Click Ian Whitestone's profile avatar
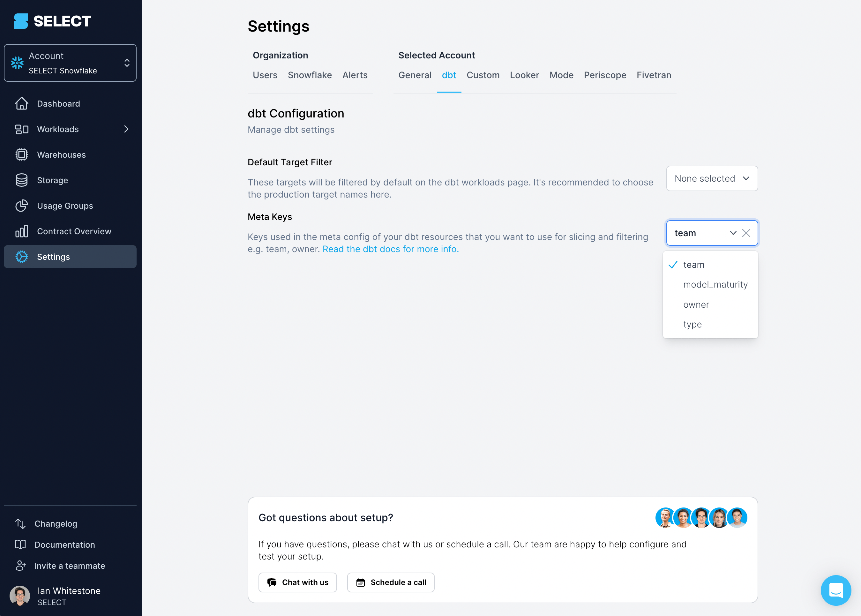 click(20, 596)
